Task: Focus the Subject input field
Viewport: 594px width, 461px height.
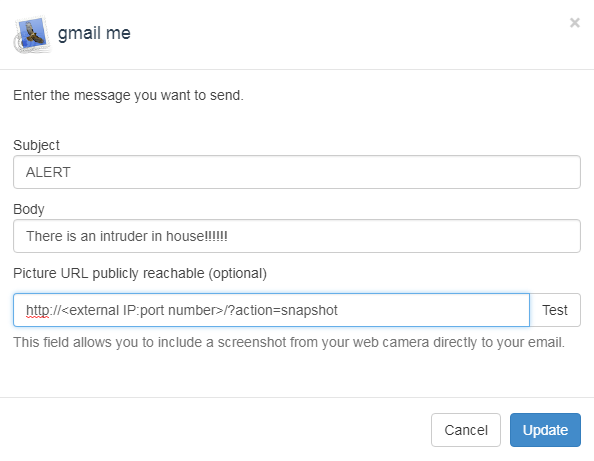Action: coord(297,172)
